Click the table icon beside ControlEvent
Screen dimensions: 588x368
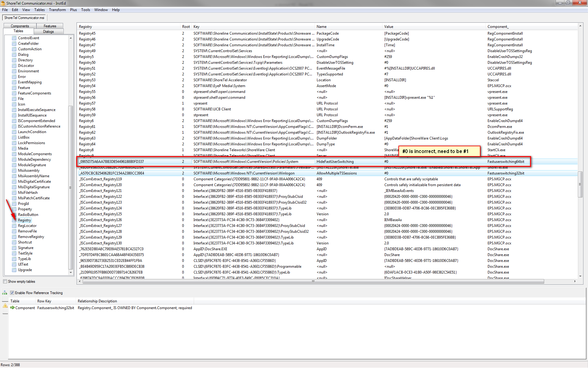(14, 38)
